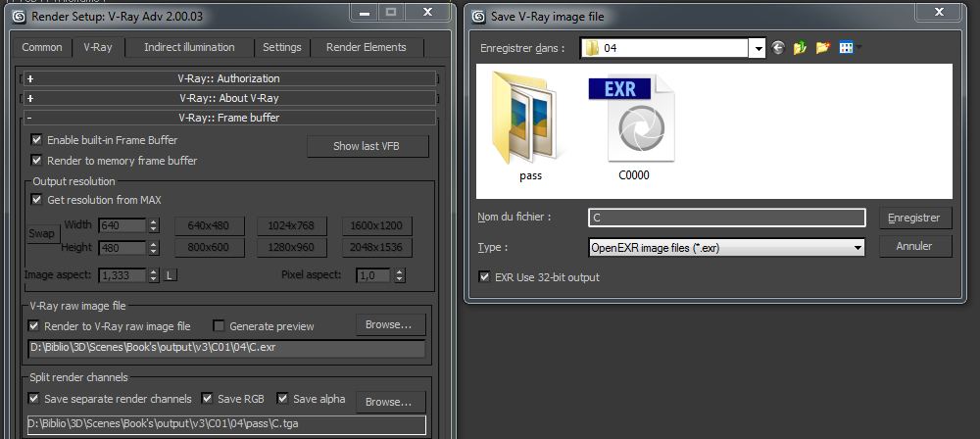The image size is (980, 439).
Task: Click the Image aspect spinner arrows
Action: pyautogui.click(x=154, y=275)
